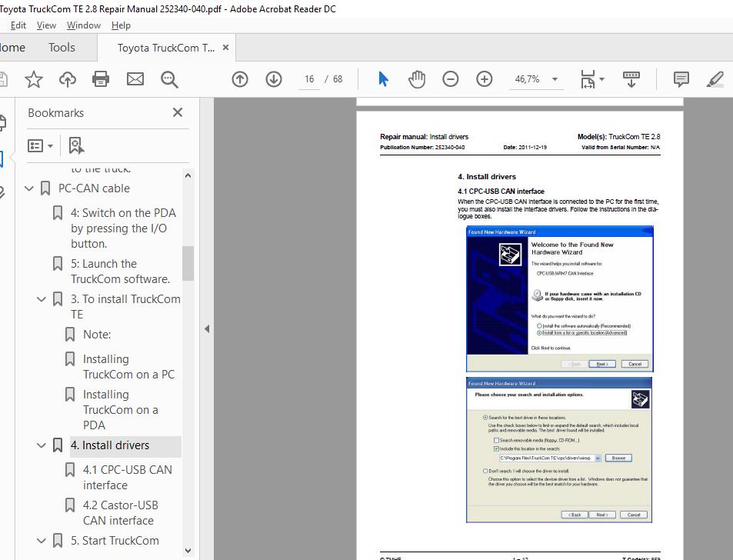Open bookmark '4.1 CPC-USB CAN interface'
Viewport: 733px width, 560px height.
127,477
